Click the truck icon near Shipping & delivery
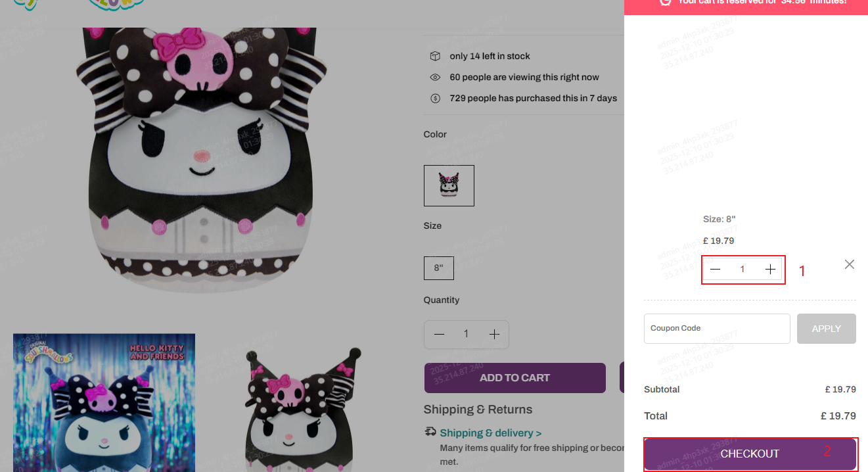Image resolution: width=868 pixels, height=472 pixels. pyautogui.click(x=430, y=432)
